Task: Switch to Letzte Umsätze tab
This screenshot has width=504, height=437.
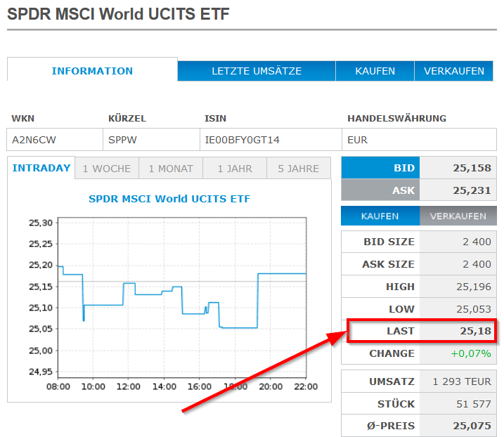Action: pos(257,71)
